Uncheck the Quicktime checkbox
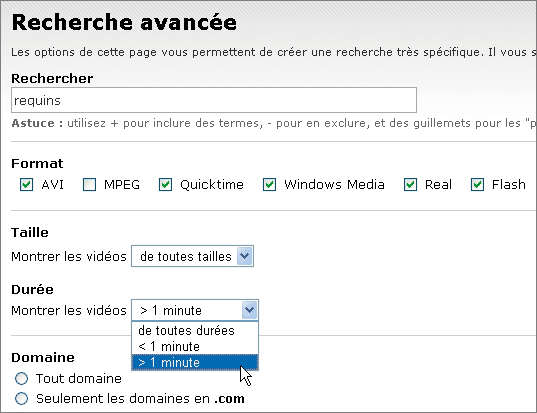 [165, 185]
